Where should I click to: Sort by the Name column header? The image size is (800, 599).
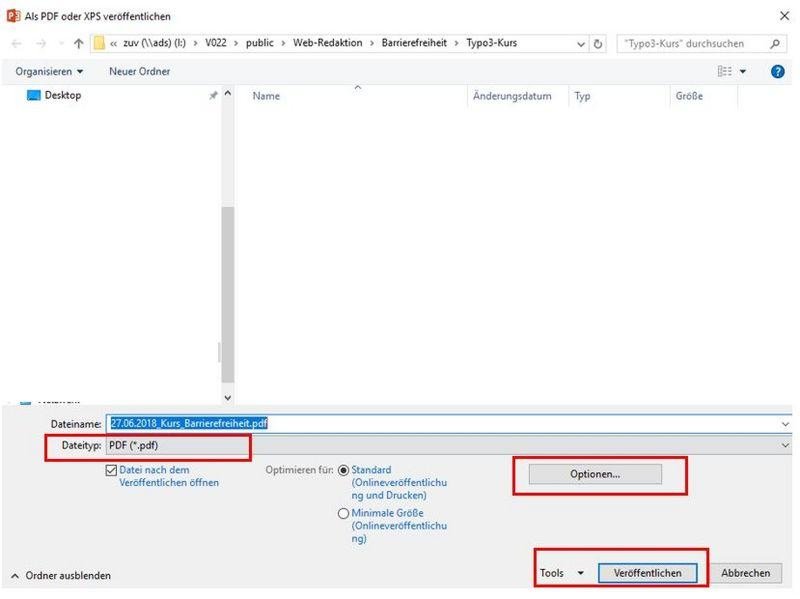point(266,96)
